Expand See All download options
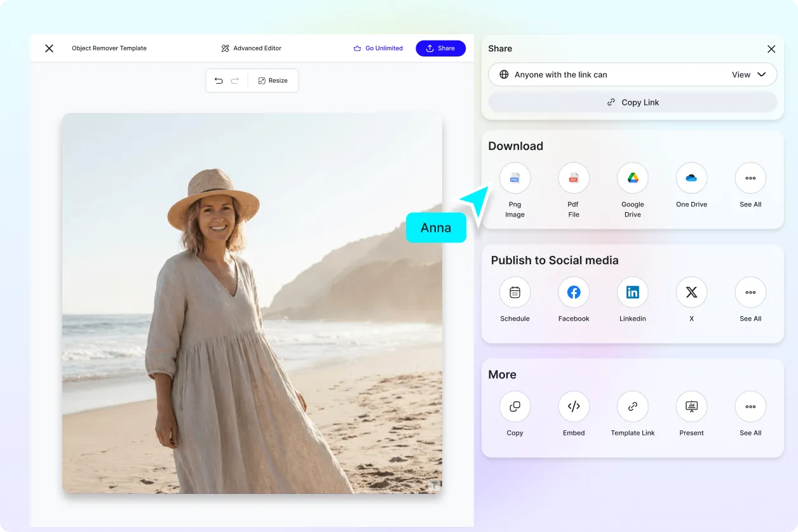 pyautogui.click(x=750, y=178)
